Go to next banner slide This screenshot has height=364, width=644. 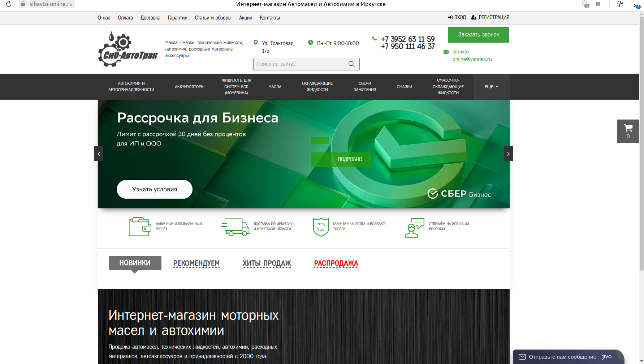point(509,153)
